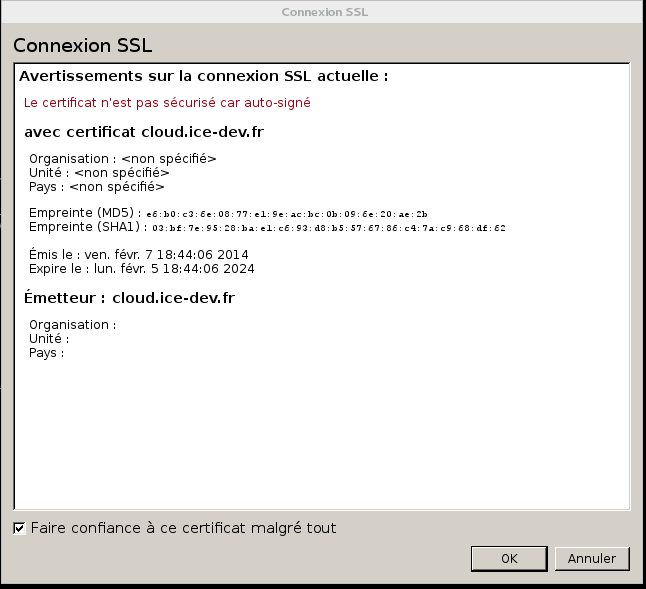Select the 'Émetteur : cloud.ice-dev.fr' heading
646x589 pixels.
click(129, 298)
